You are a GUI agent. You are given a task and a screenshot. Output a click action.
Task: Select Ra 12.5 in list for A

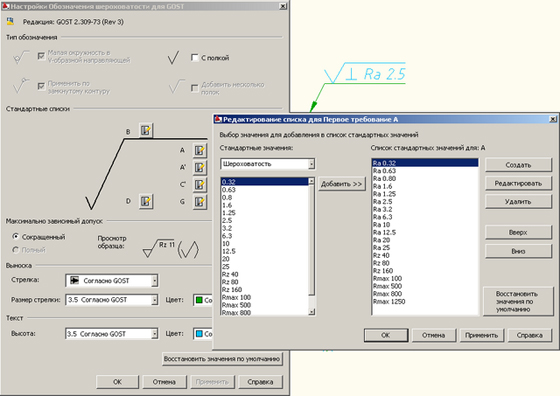click(425, 232)
